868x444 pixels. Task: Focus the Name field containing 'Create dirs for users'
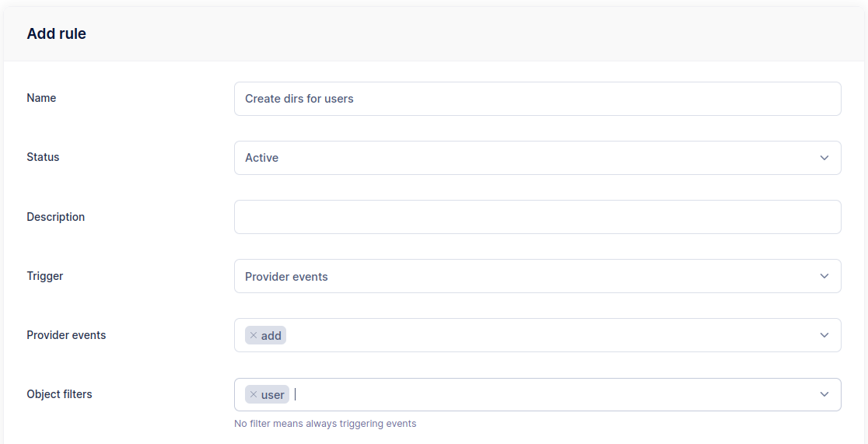pyautogui.click(x=537, y=99)
